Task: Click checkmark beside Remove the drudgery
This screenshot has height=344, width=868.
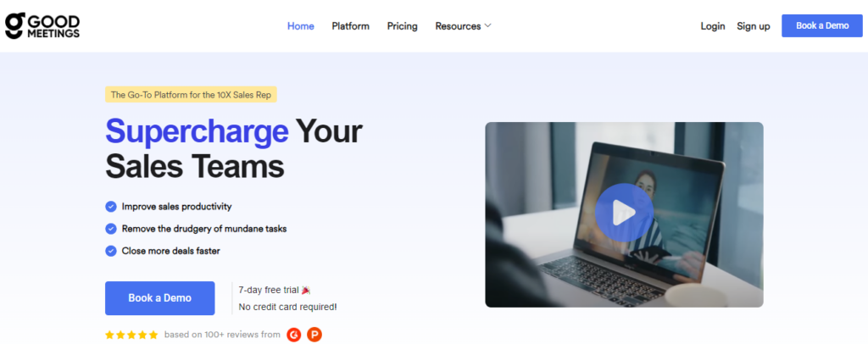Action: [x=111, y=229]
